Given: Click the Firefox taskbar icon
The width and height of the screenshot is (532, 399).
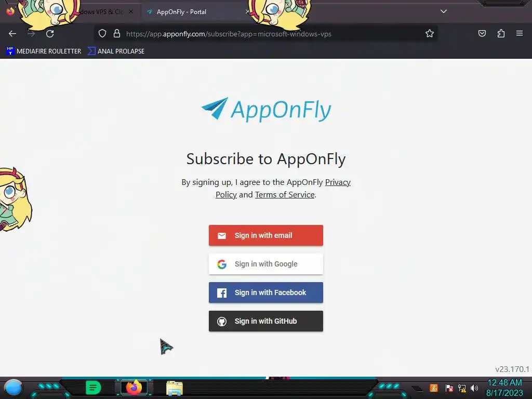Looking at the screenshot, I should pyautogui.click(x=134, y=388).
